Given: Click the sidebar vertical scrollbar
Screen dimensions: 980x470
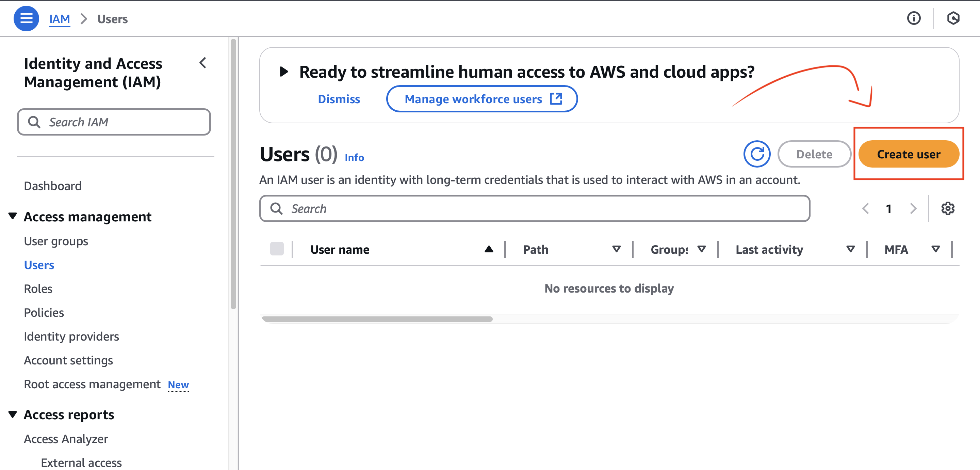Looking at the screenshot, I should [233, 174].
